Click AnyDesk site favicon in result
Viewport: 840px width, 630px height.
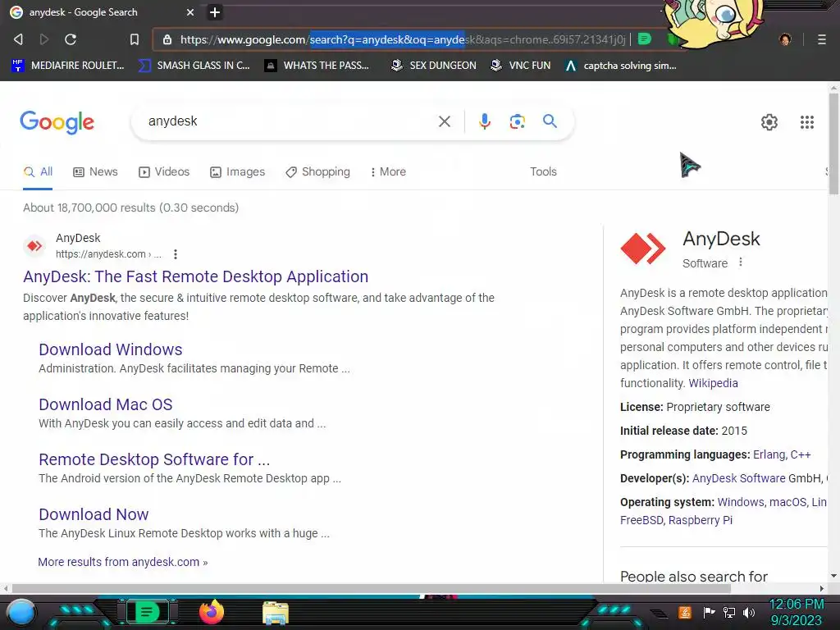(34, 246)
